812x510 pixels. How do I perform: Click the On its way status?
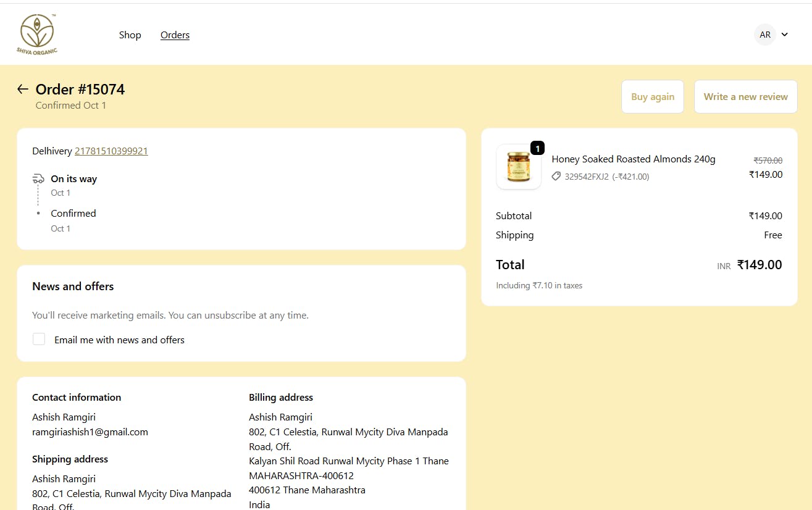(x=73, y=179)
